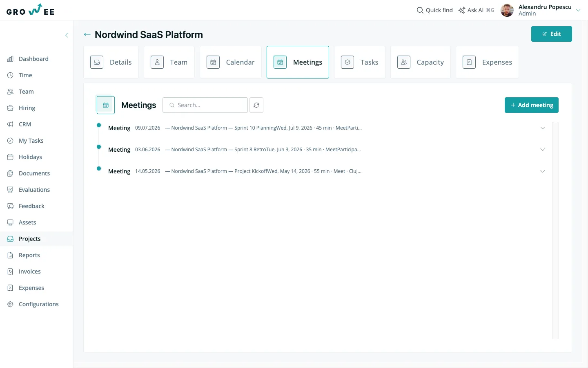Viewport: 588px width, 368px height.
Task: Click the user avatar photo
Action: (x=507, y=10)
